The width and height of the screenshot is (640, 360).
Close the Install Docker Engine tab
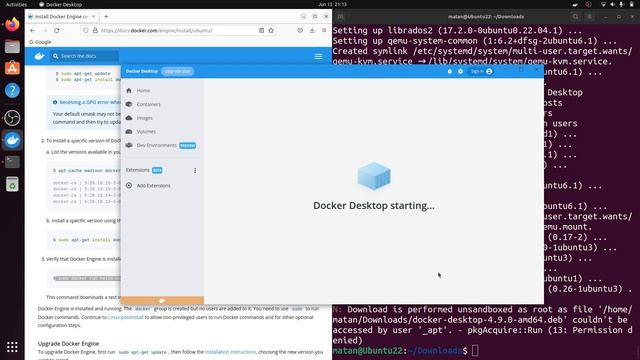[93, 17]
